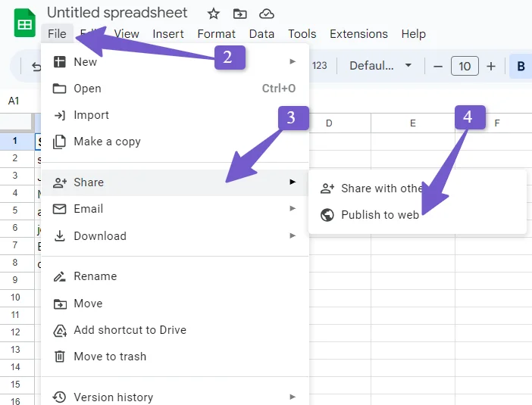Select row 12 header
This screenshot has height=405, width=532.
click(x=15, y=332)
